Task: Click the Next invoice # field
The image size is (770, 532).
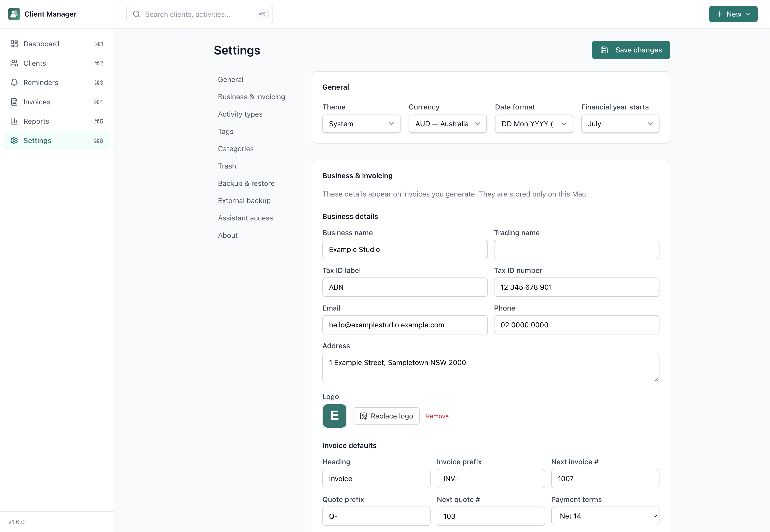Action: (605, 478)
